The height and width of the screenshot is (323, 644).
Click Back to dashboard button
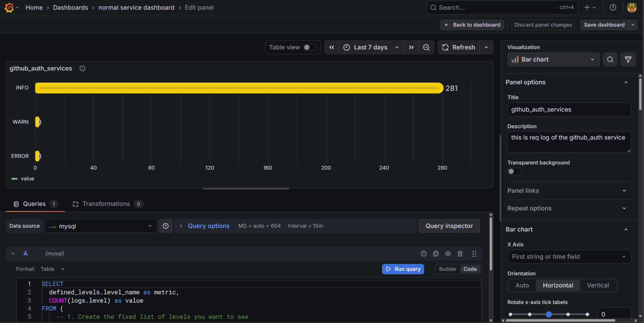[x=472, y=25]
